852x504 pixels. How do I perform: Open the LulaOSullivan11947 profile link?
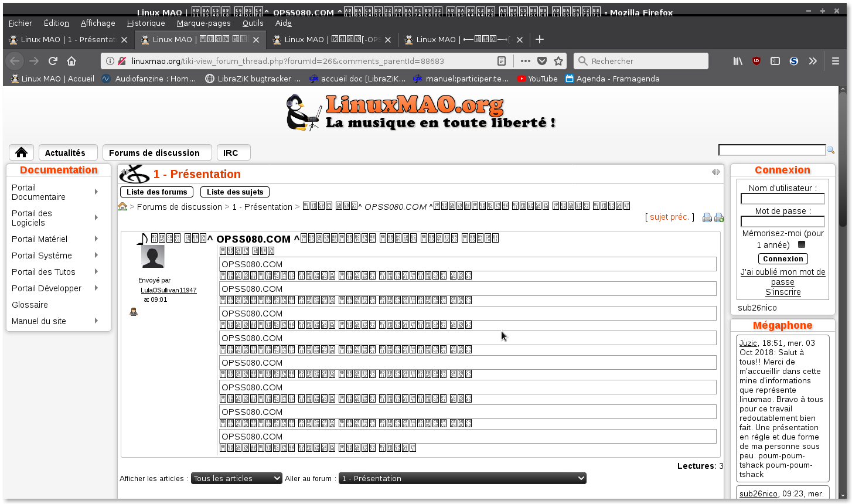click(169, 290)
